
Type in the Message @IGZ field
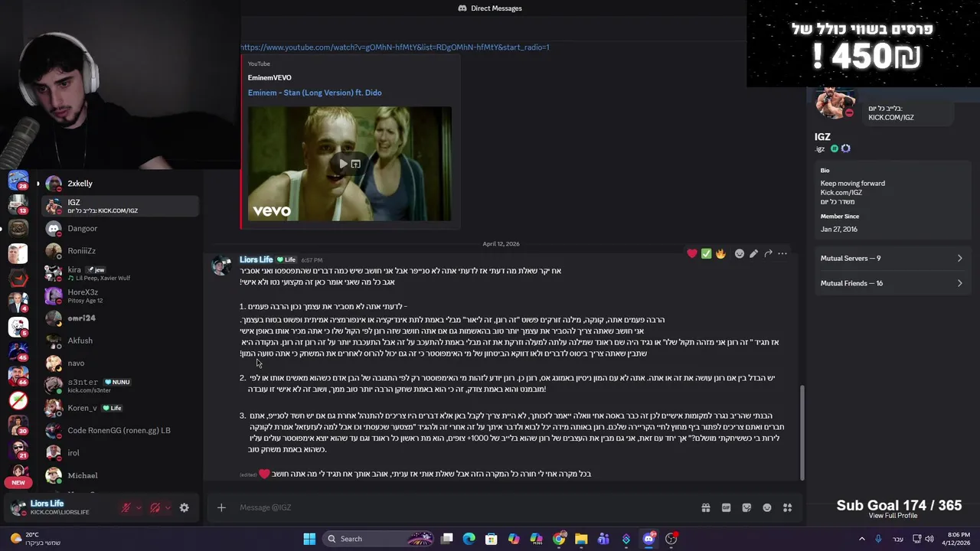(x=459, y=507)
